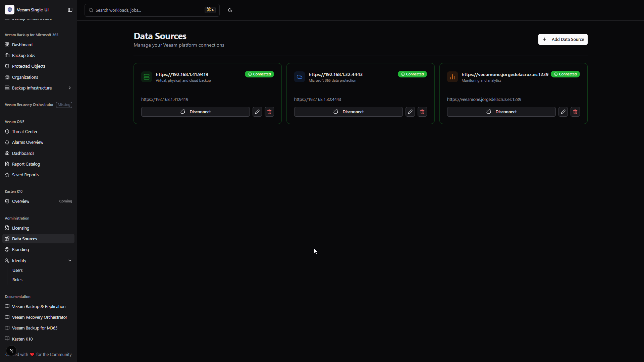The image size is (644, 362).
Task: Edit the Microsoft 365 data source
Action: pos(410,112)
